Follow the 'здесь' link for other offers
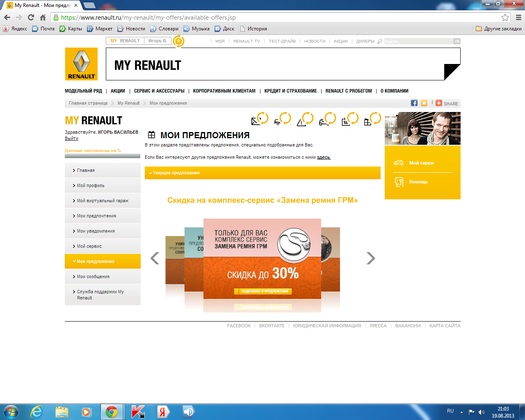 coord(324,157)
